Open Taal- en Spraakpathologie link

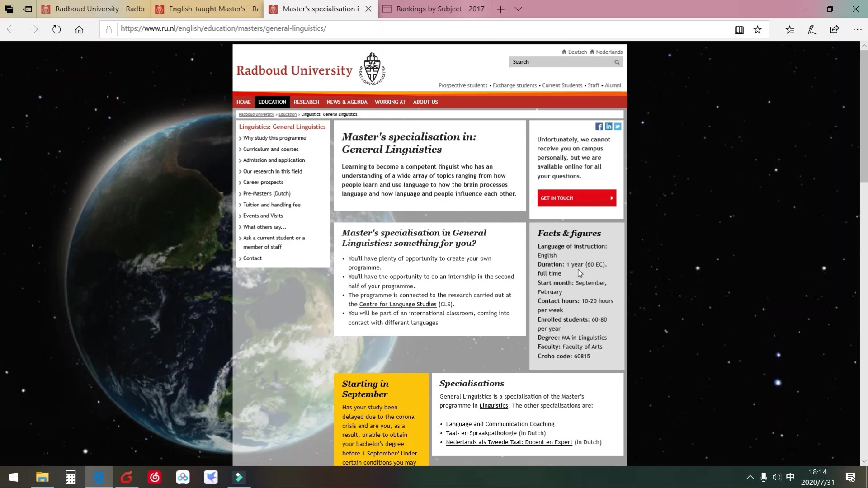(481, 433)
